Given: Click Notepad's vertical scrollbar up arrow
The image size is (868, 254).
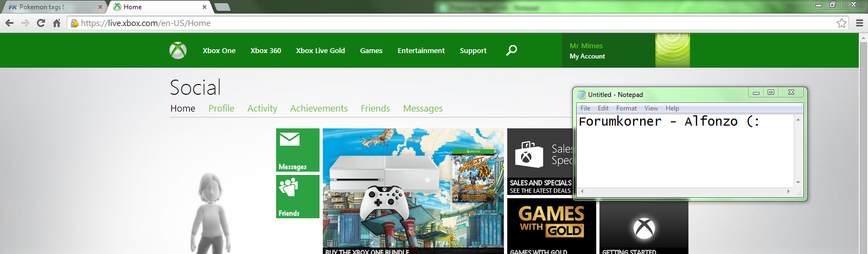Looking at the screenshot, I should 798,119.
